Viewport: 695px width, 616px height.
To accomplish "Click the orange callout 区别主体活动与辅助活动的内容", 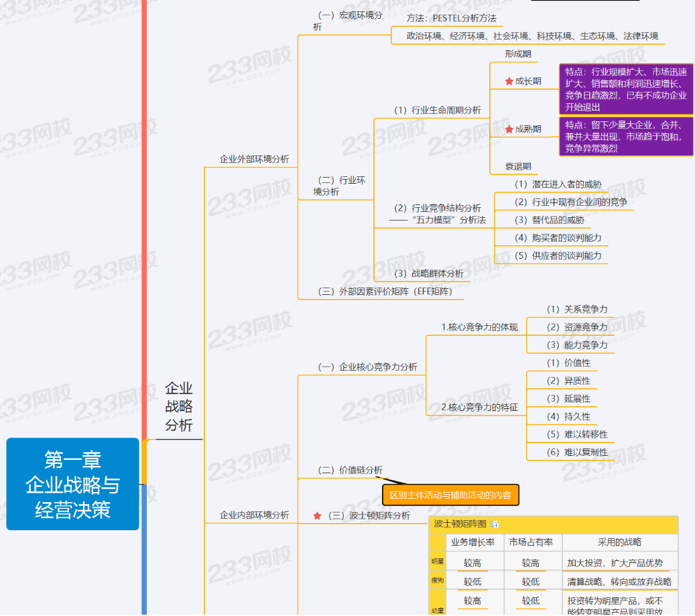I will tap(450, 495).
